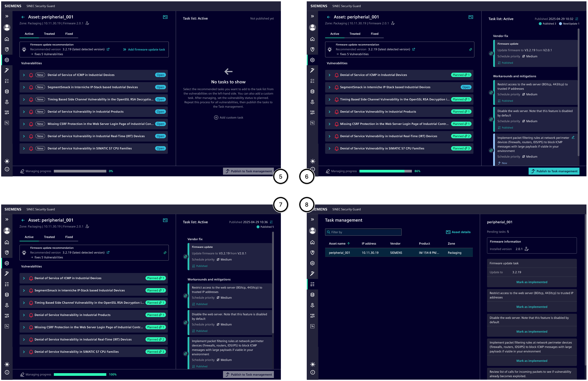Select peripherial_001 row in Task management table
Viewport: 588px width, 381px height.
click(x=399, y=253)
